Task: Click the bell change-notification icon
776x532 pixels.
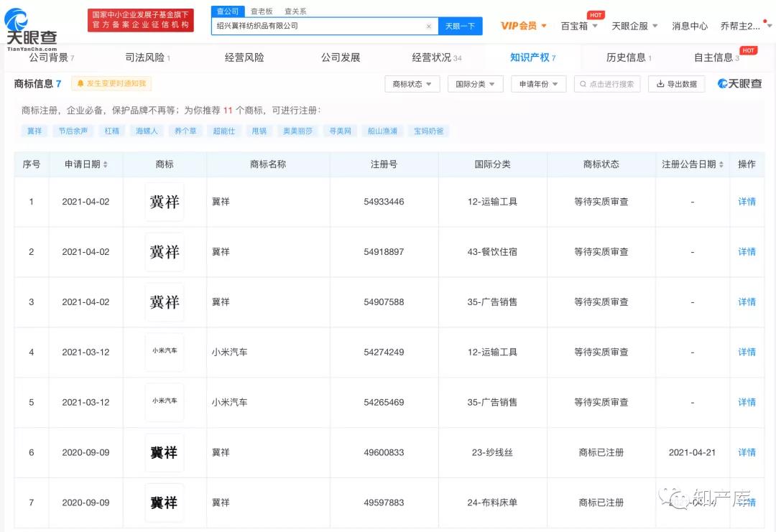Action: pos(80,84)
